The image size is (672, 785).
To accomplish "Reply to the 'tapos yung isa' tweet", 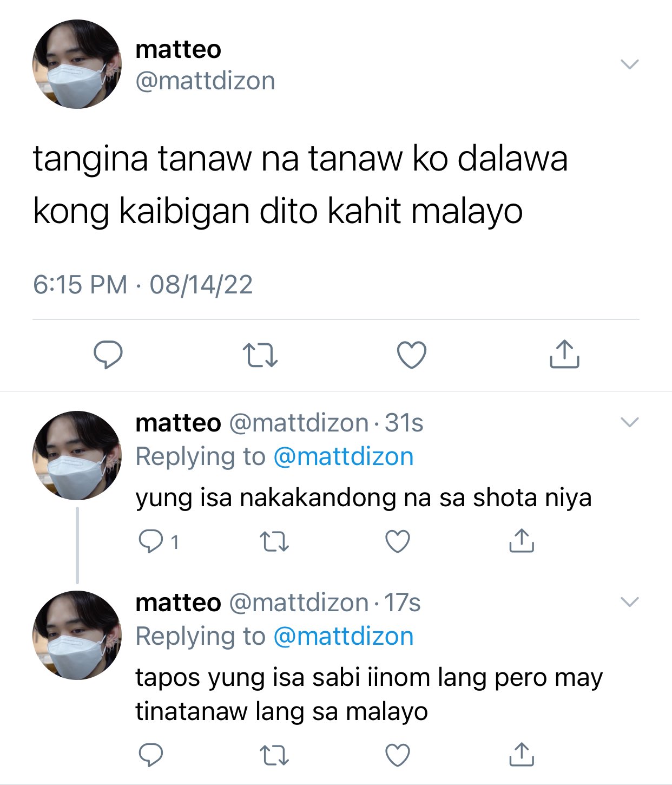I will click(151, 755).
